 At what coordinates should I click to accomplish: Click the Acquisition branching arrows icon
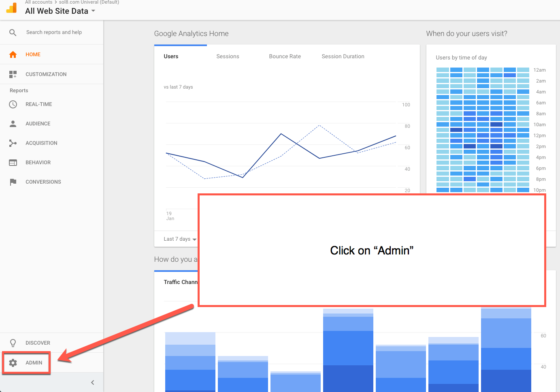13,143
